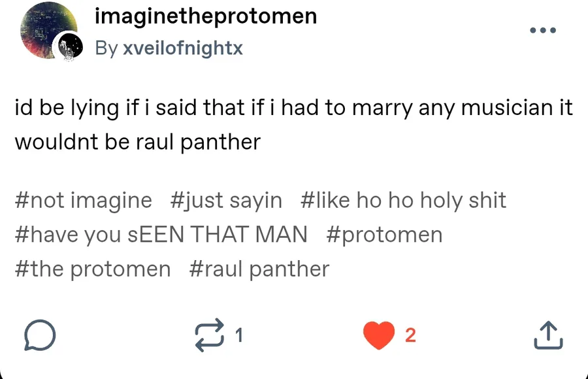Screen dimensions: 588x379
Task: Select the #just sayin tag
Action: pos(226,200)
